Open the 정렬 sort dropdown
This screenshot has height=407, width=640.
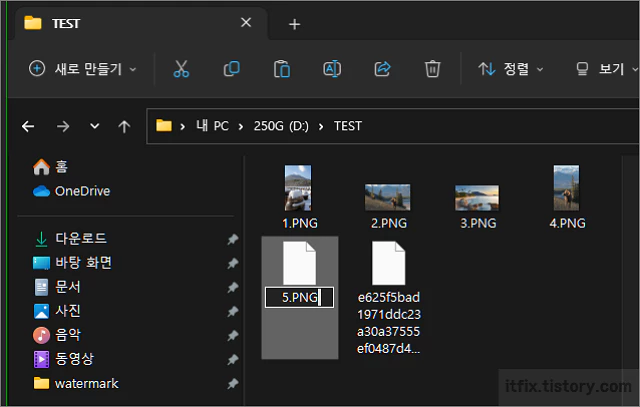[511, 69]
